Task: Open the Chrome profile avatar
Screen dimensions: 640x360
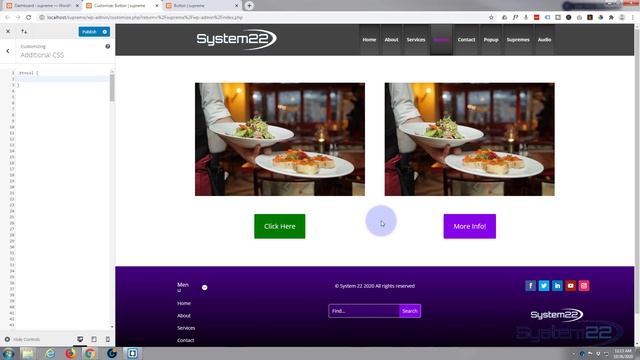Action: 622,18
